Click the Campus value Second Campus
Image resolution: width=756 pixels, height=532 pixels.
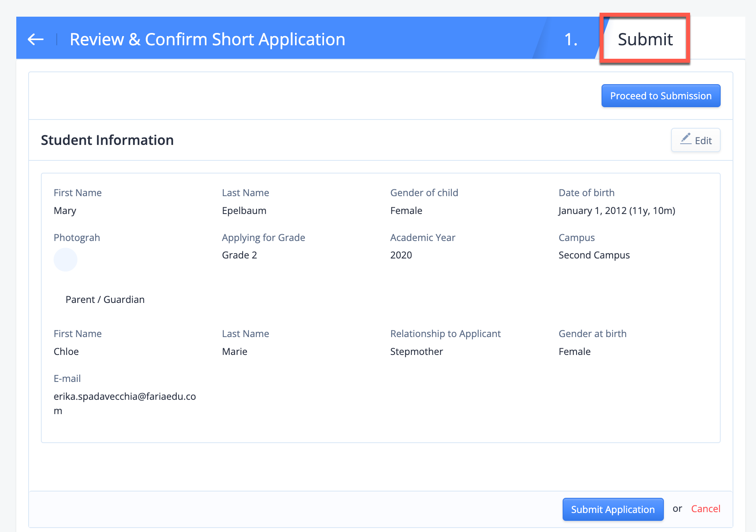(x=594, y=255)
